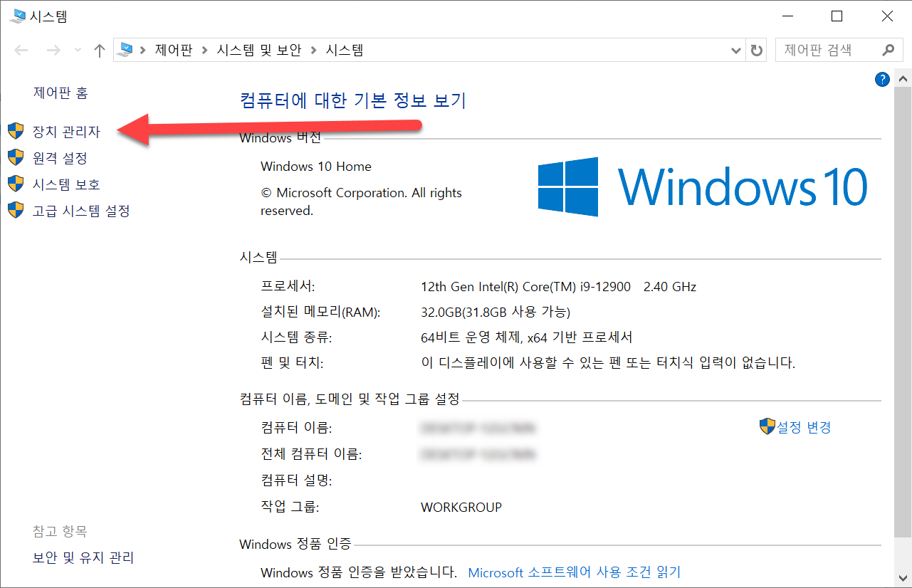
Task: Click computer icon in address bar
Action: (127, 50)
